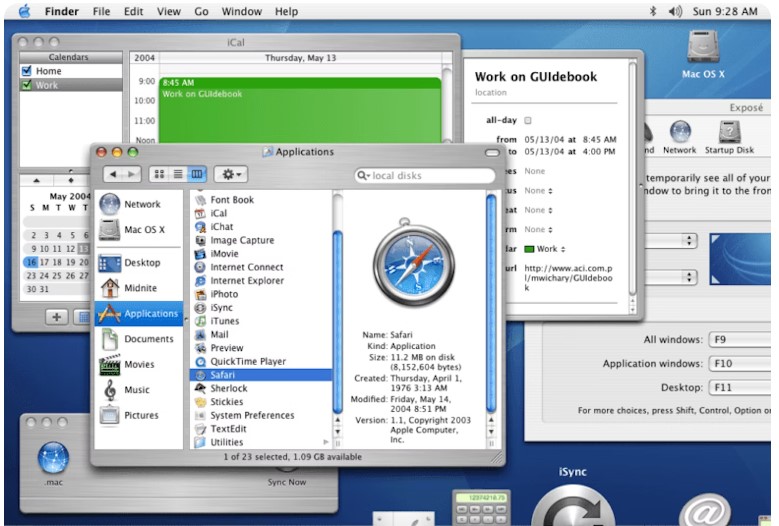Click the Mac OS X desktop drive icon
The height and width of the screenshot is (526, 779).
(703, 47)
